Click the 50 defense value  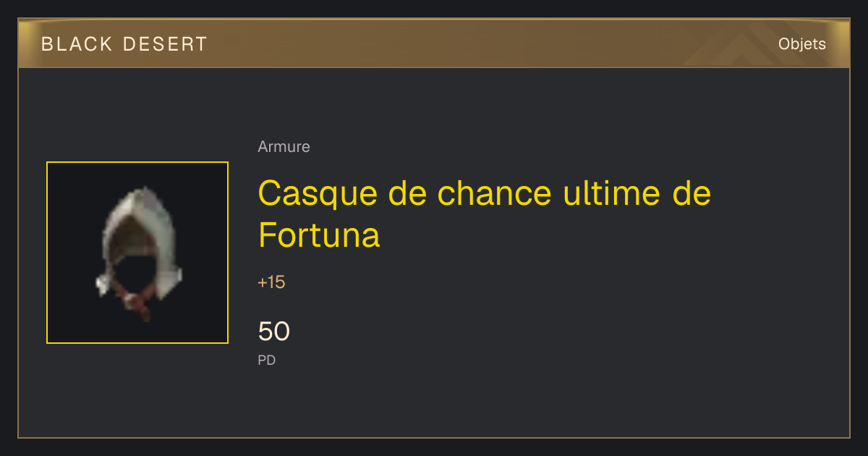point(274,332)
